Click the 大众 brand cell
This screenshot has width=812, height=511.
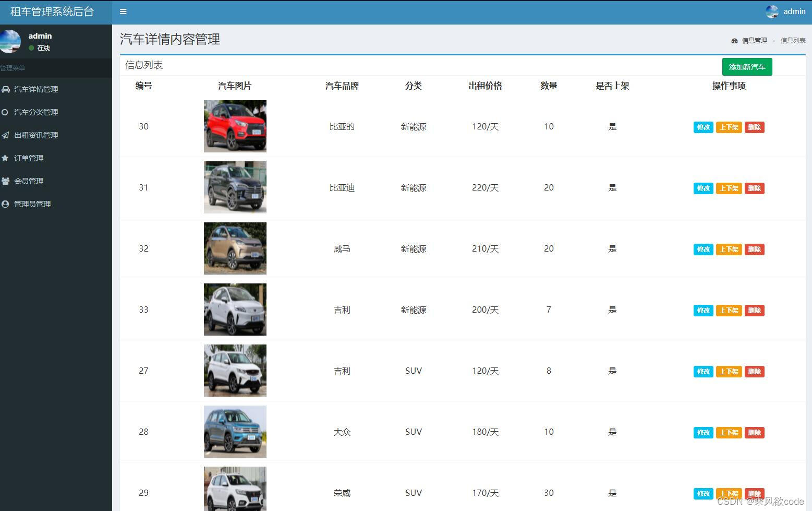click(342, 432)
